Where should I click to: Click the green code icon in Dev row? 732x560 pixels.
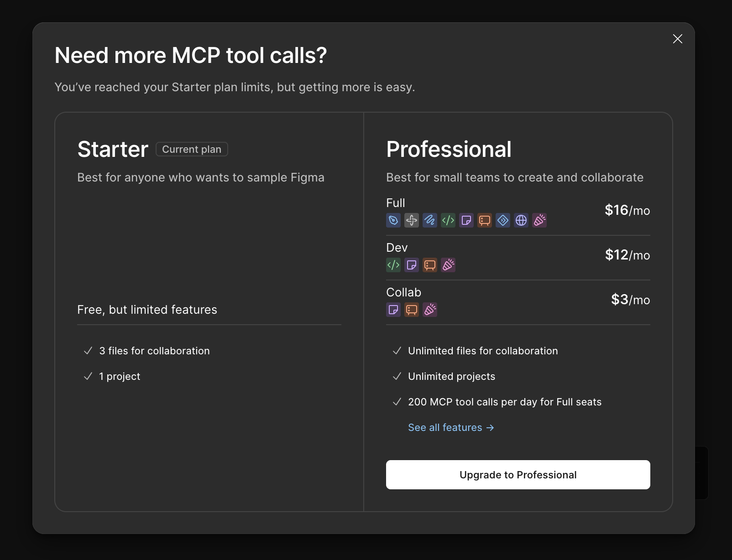click(393, 265)
